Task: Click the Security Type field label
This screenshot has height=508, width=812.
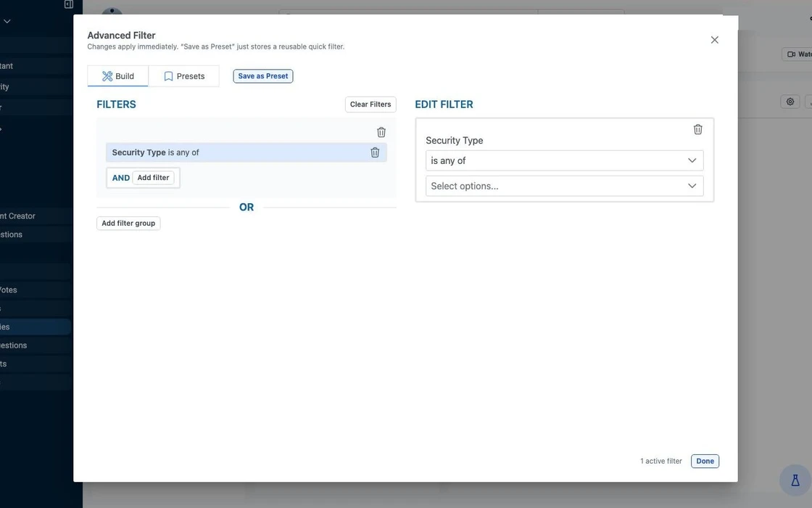Action: (454, 141)
